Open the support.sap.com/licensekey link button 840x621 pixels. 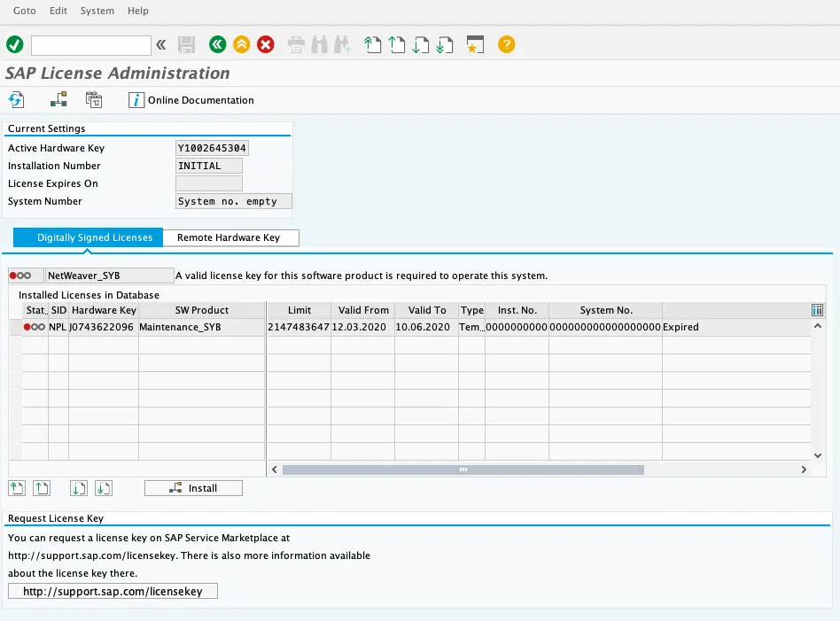pos(113,591)
